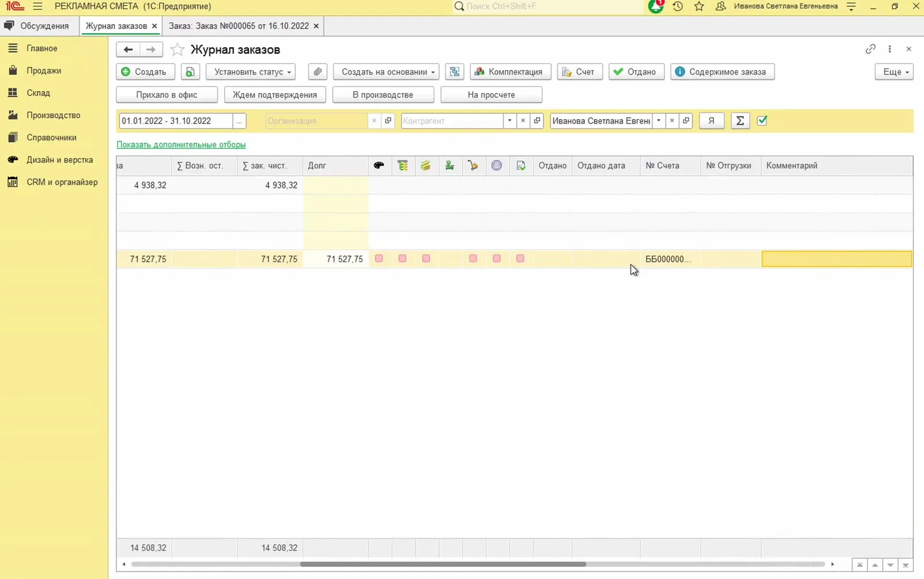Open the Продажи section in sidebar
Screen dimensions: 924x579
44,70
